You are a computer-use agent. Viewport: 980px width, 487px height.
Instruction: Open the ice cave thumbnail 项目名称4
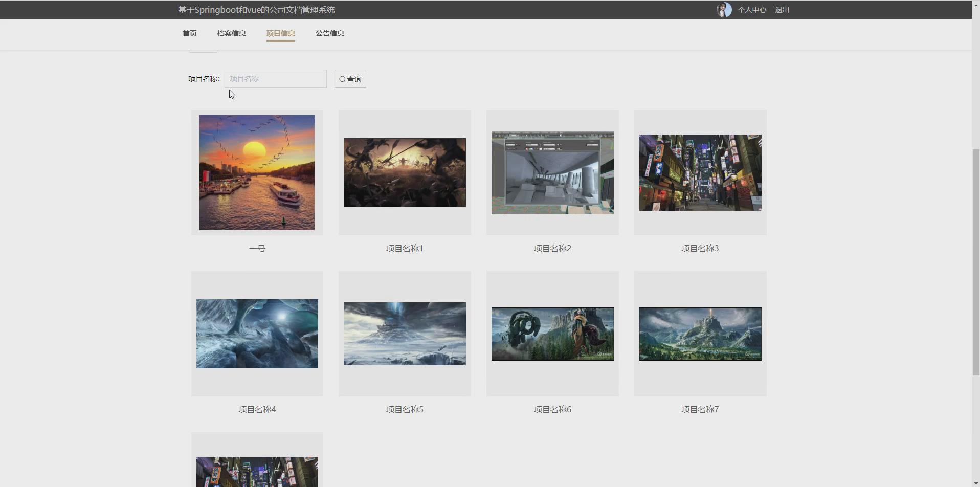pyautogui.click(x=257, y=334)
